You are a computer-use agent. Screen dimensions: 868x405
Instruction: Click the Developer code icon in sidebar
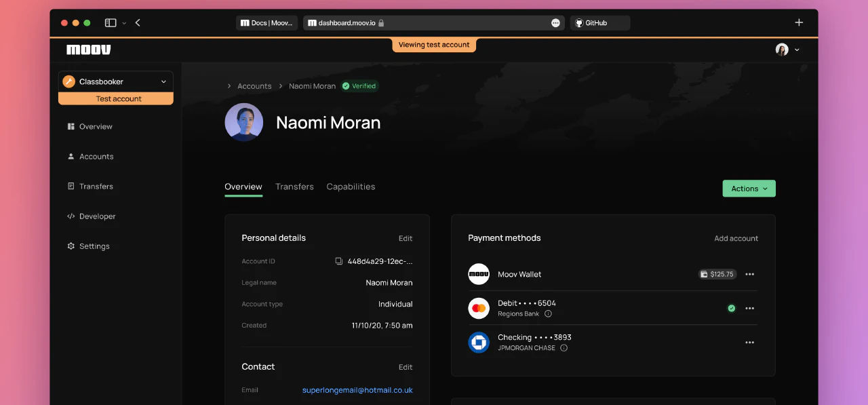[71, 216]
